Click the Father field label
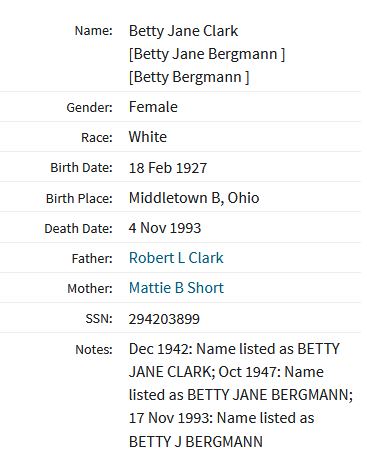Viewport: 367px width, 454px height. click(92, 259)
